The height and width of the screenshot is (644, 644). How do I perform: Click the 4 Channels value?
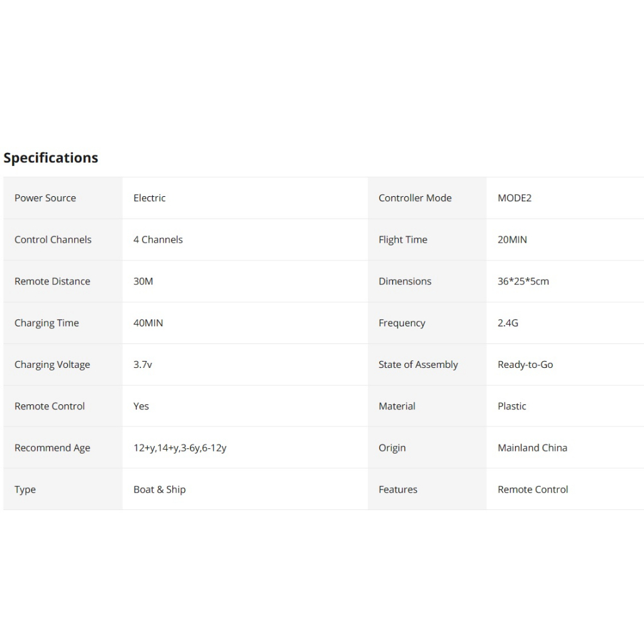point(158,240)
